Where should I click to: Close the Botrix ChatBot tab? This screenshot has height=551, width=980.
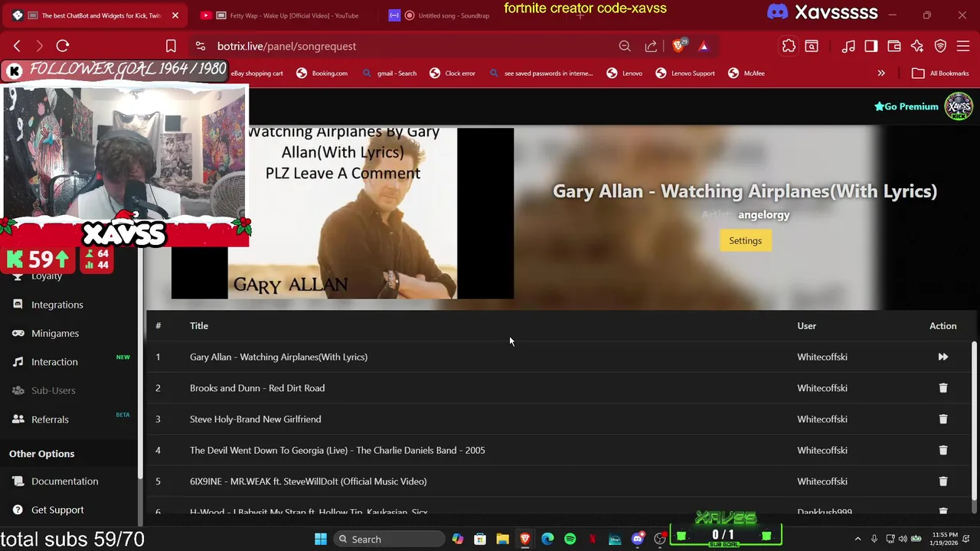[175, 15]
